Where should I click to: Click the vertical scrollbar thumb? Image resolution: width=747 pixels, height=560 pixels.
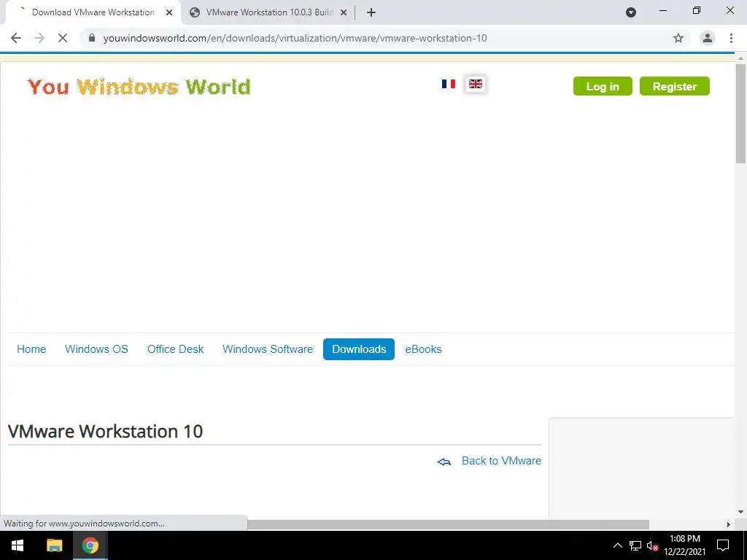pos(741,113)
